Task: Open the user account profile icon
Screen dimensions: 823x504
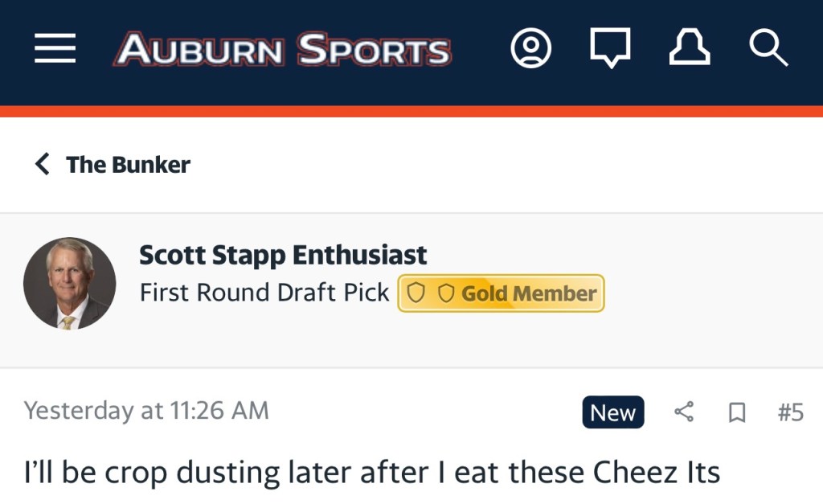Action: click(x=531, y=49)
